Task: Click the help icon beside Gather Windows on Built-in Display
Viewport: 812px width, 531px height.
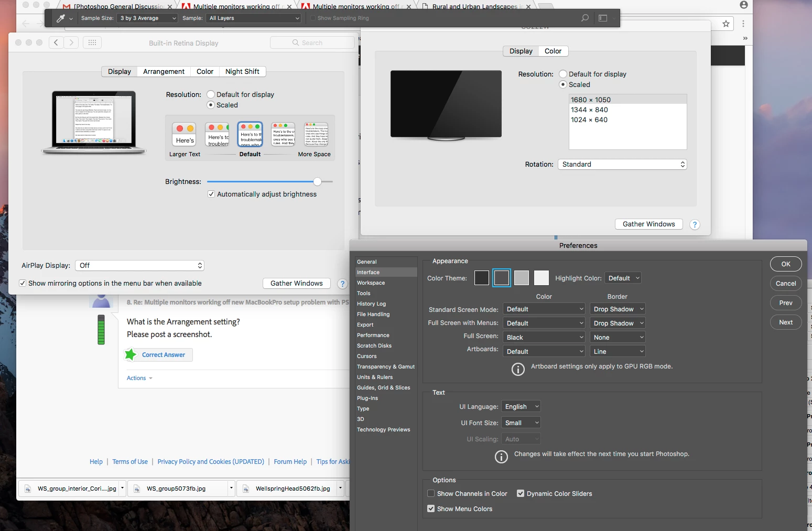Action: [342, 284]
